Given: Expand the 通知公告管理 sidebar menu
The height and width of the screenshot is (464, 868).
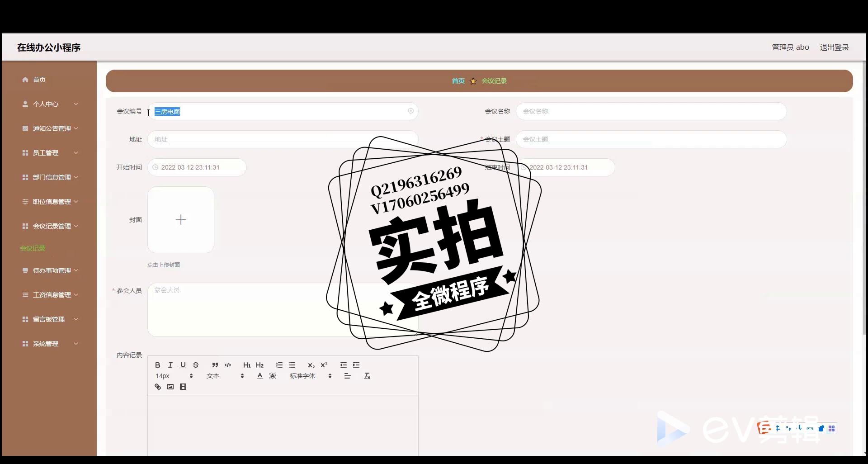Looking at the screenshot, I should 49,128.
